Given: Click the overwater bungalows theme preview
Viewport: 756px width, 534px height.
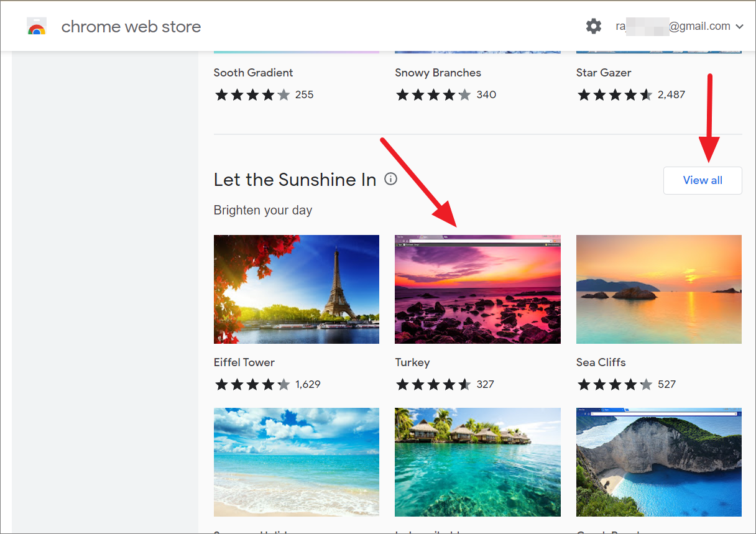Looking at the screenshot, I should [x=477, y=462].
